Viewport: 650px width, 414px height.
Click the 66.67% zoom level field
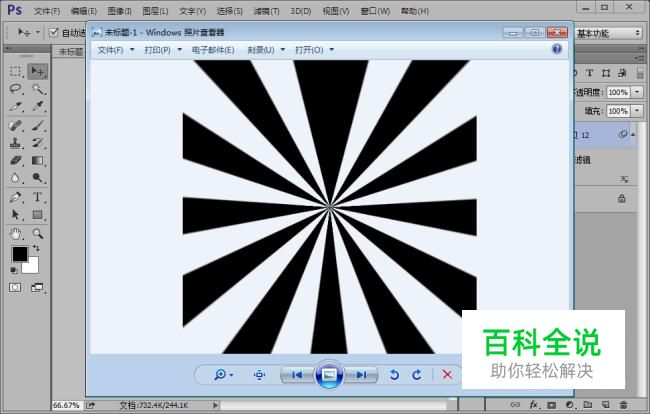pyautogui.click(x=66, y=405)
